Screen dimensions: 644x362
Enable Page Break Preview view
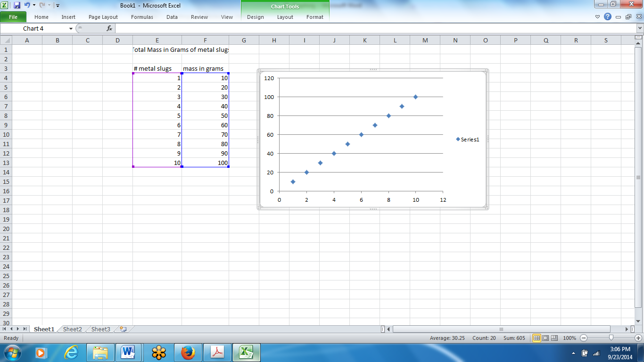(x=555, y=338)
